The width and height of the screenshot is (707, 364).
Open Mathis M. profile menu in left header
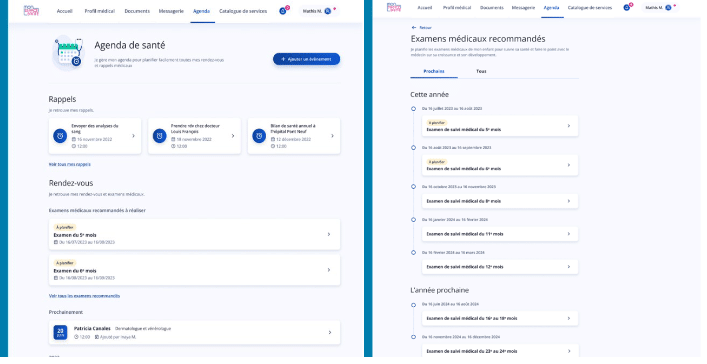coord(319,11)
